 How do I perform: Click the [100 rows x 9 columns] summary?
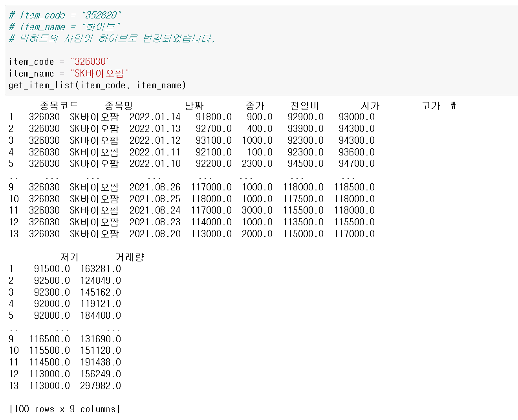(64, 409)
